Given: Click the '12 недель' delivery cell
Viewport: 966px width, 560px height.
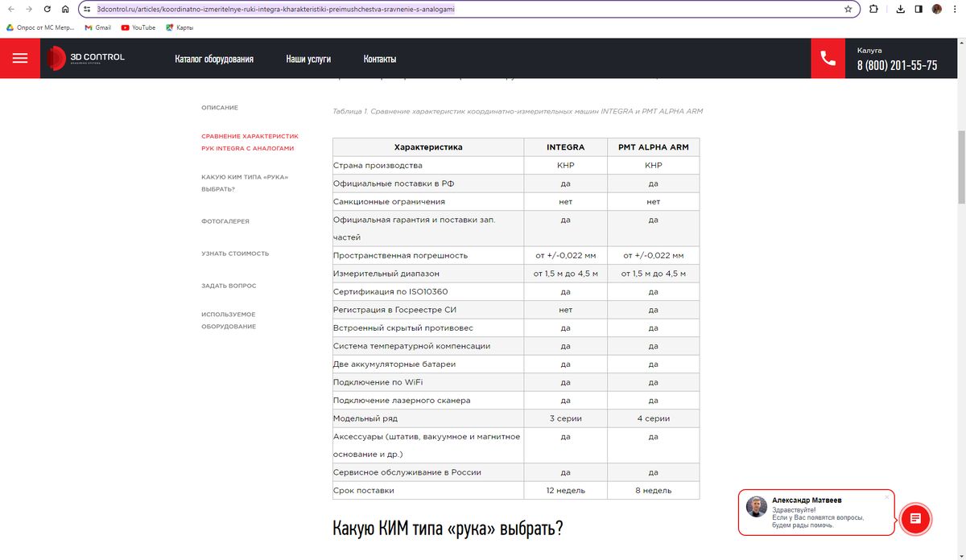Looking at the screenshot, I should pyautogui.click(x=566, y=490).
